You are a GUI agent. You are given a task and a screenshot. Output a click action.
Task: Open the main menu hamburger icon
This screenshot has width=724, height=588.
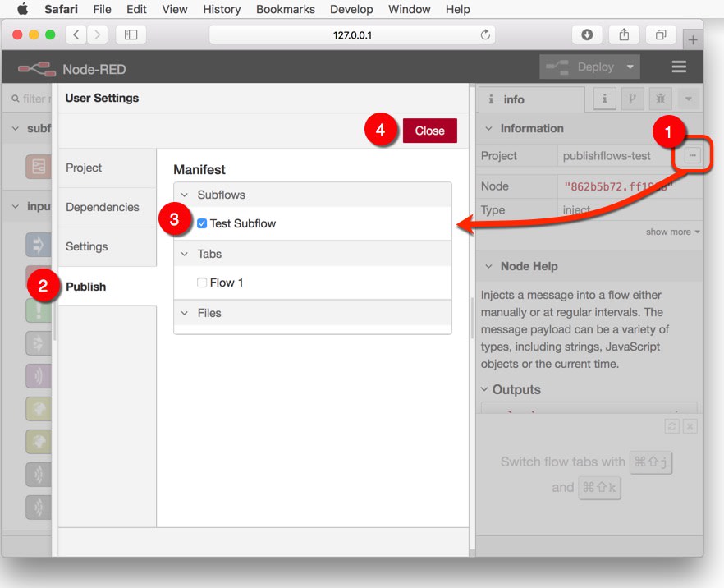coord(679,67)
